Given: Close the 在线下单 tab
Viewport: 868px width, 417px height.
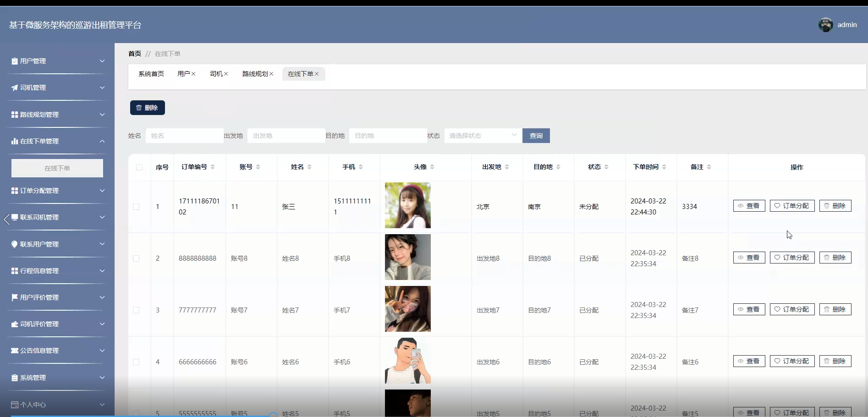Looking at the screenshot, I should 317,74.
